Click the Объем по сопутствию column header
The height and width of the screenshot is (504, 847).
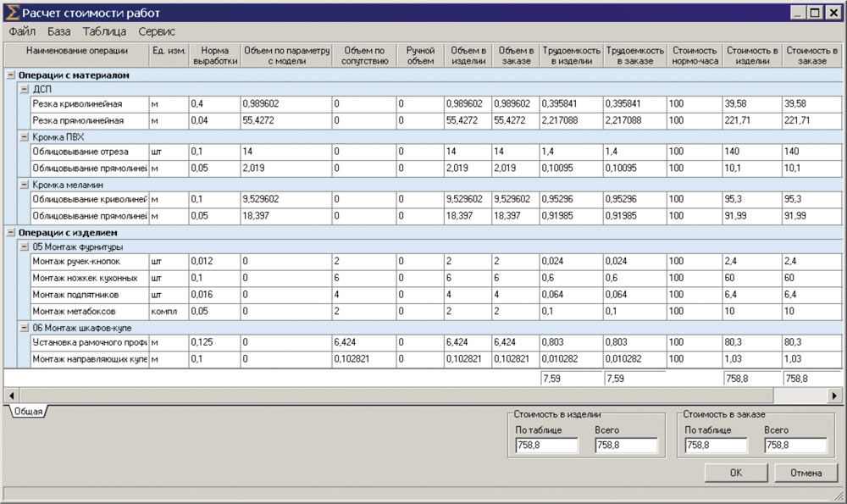click(x=364, y=55)
